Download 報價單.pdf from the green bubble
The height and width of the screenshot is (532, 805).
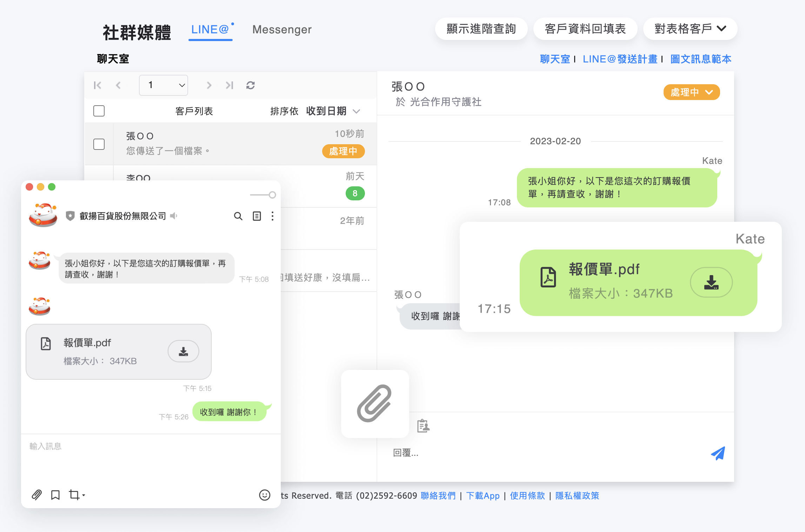pyautogui.click(x=711, y=282)
